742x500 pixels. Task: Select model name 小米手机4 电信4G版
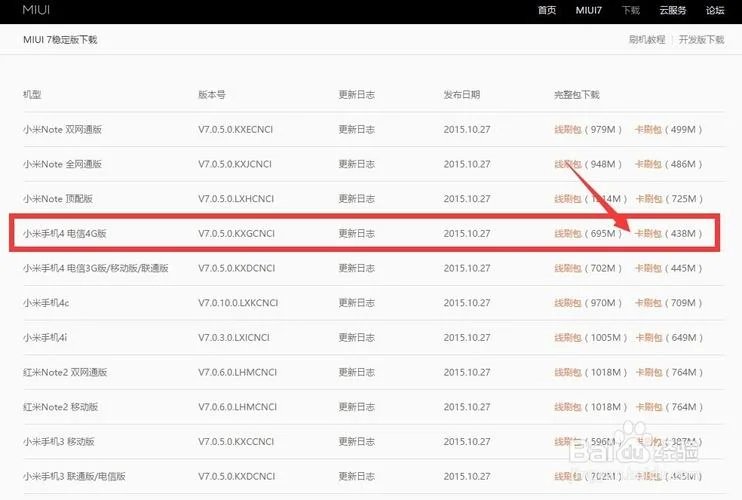[x=65, y=234]
